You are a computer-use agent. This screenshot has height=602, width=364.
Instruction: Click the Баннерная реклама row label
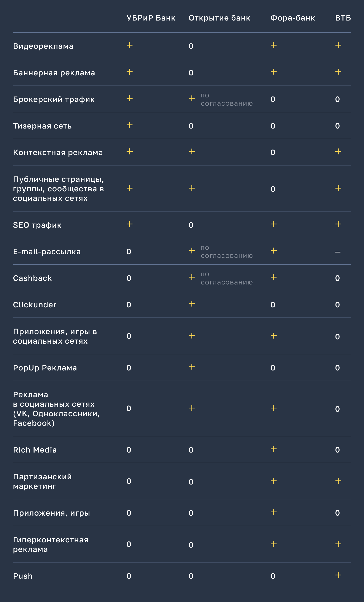(54, 73)
